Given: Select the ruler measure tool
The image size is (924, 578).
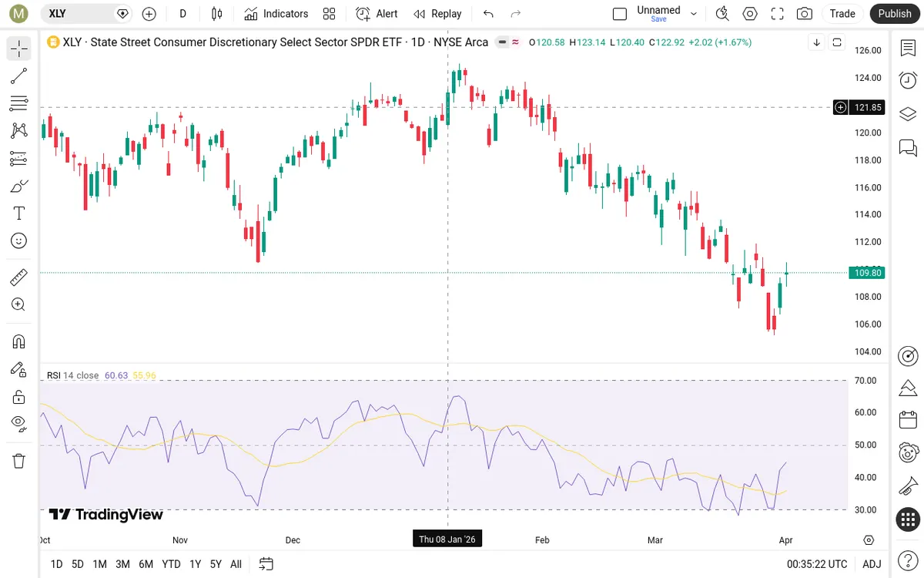Looking at the screenshot, I should point(19,277).
